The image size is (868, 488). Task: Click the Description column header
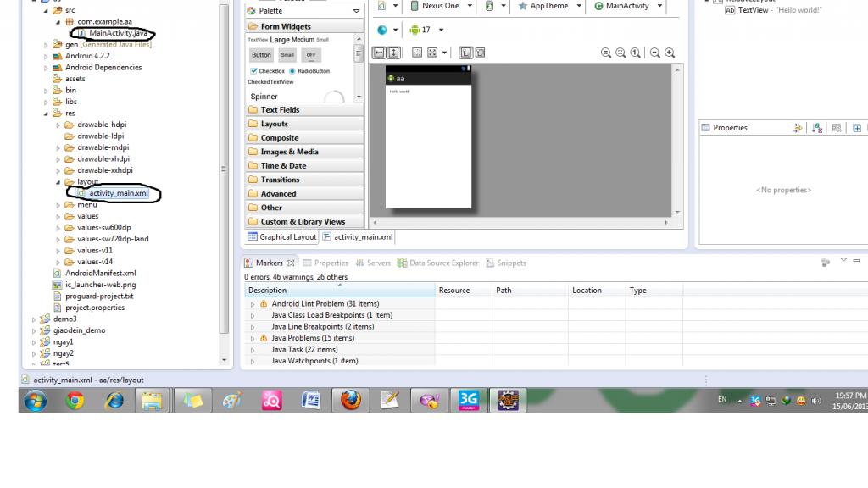340,290
